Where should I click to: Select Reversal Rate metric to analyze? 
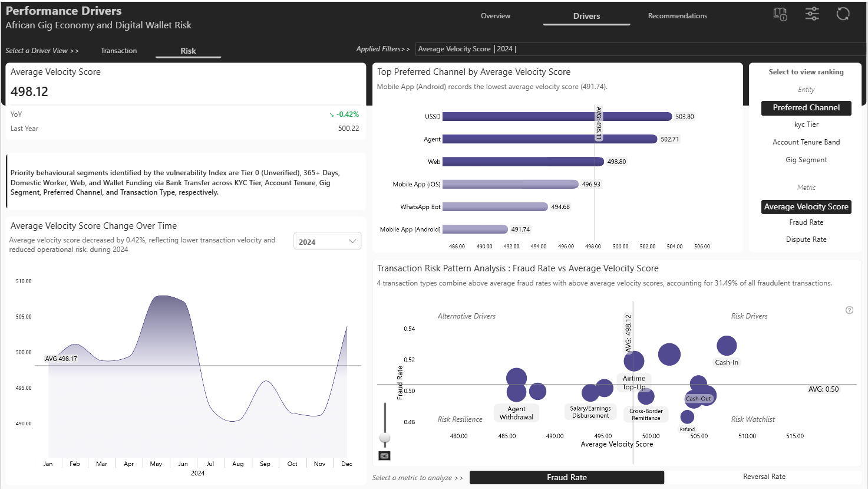[764, 477]
